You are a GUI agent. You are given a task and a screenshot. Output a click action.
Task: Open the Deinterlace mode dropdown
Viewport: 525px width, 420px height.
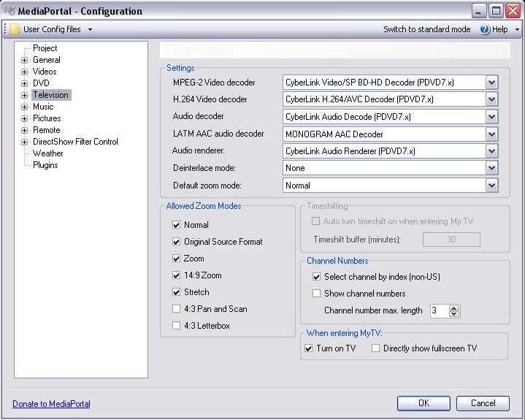click(491, 168)
